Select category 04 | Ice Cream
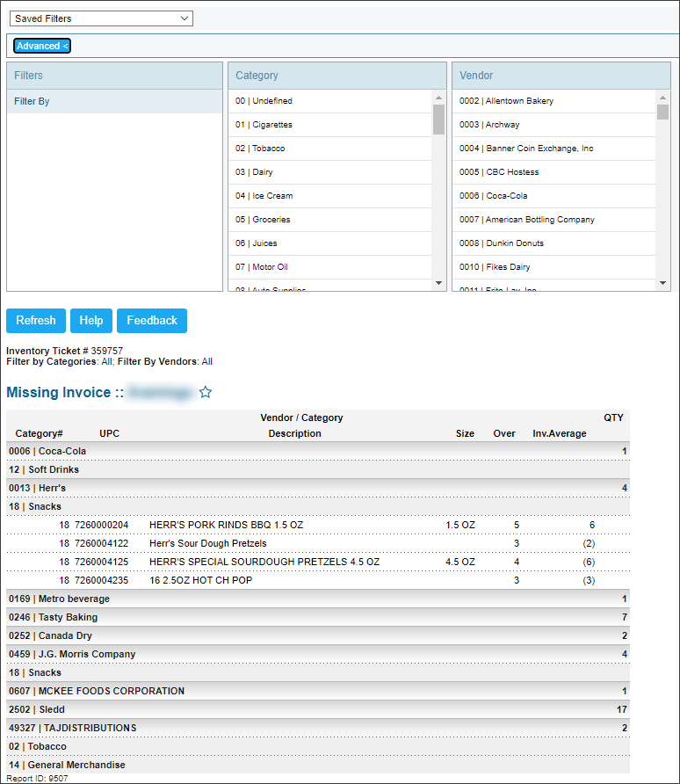This screenshot has width=680, height=784. point(329,196)
